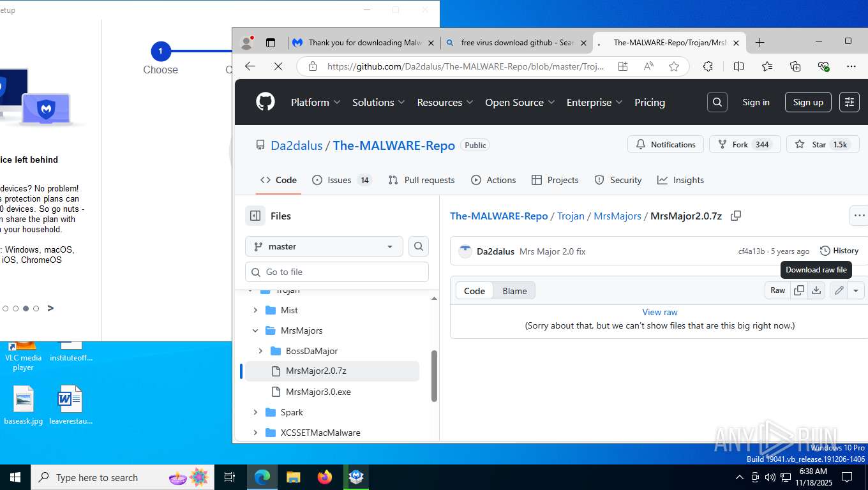Activate Read aloud icon in address bar
The image size is (868, 490).
(648, 66)
